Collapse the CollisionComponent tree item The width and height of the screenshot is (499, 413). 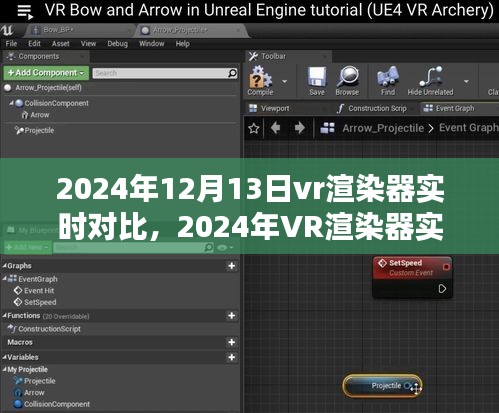pos(11,103)
